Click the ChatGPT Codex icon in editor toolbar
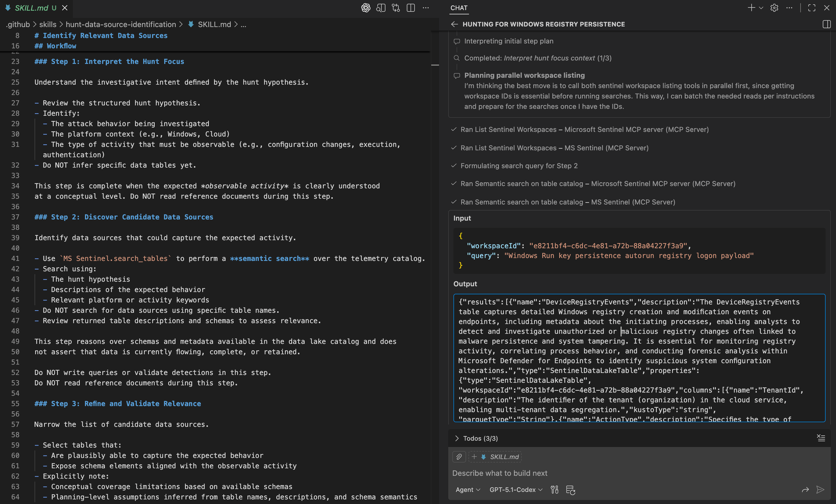Viewport: 836px width, 504px height. [x=366, y=8]
